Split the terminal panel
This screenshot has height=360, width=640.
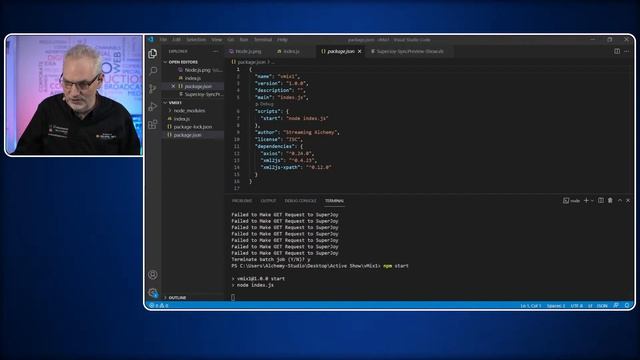click(601, 200)
